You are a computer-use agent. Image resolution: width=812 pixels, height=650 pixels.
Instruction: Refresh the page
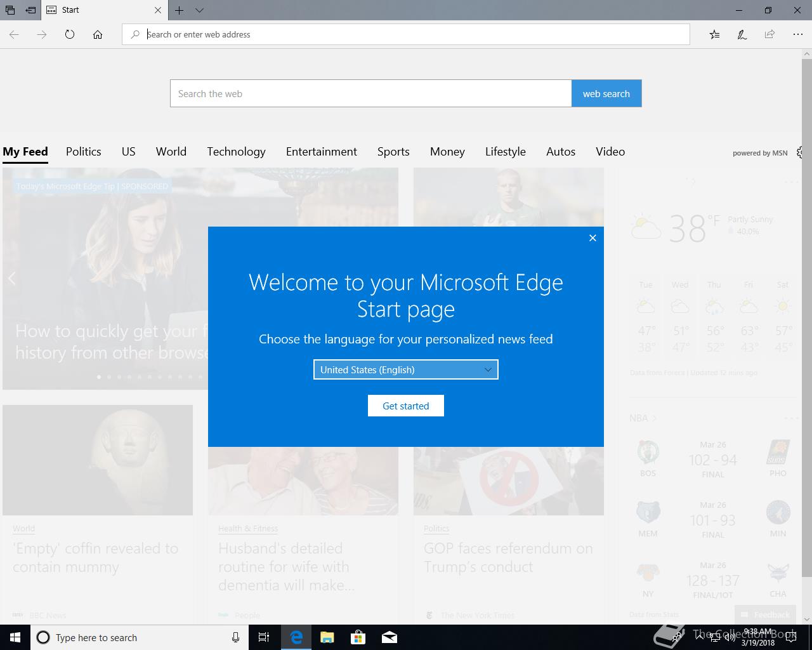(70, 34)
